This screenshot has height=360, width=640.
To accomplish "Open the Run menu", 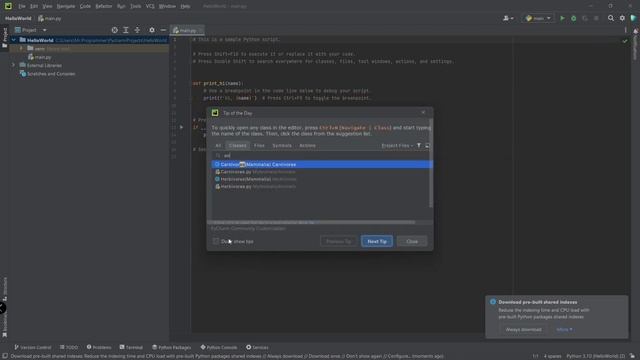I will pyautogui.click(x=121, y=6).
